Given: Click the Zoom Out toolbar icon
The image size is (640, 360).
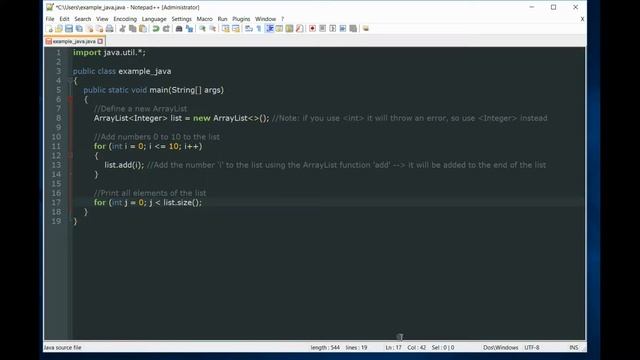Looking at the screenshot, I should (213, 29).
